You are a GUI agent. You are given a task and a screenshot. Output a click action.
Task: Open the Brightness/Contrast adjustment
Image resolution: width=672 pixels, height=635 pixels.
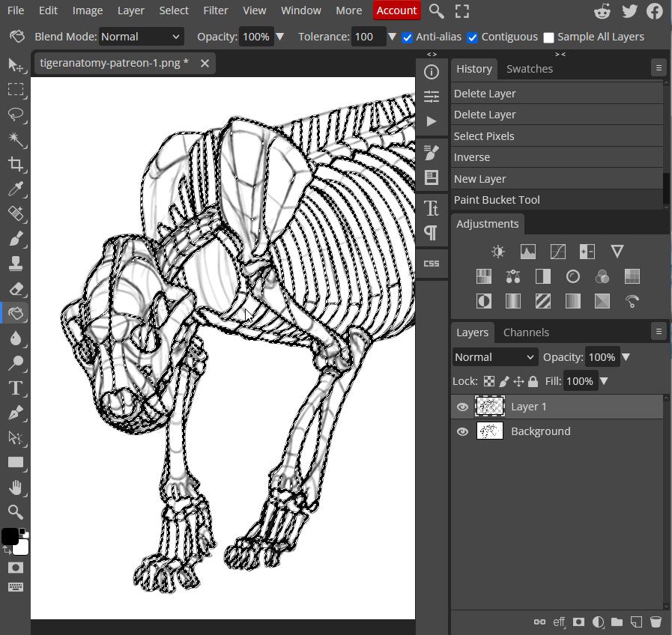click(x=497, y=251)
